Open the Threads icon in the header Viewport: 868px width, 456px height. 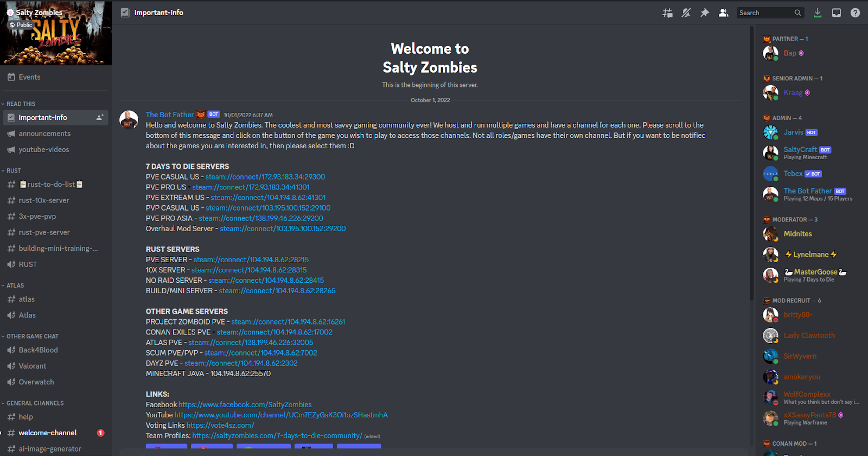(x=667, y=12)
